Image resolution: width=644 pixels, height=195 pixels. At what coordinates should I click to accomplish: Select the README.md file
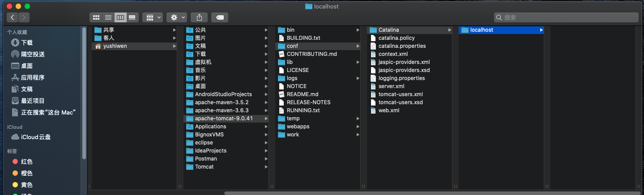pos(318,94)
